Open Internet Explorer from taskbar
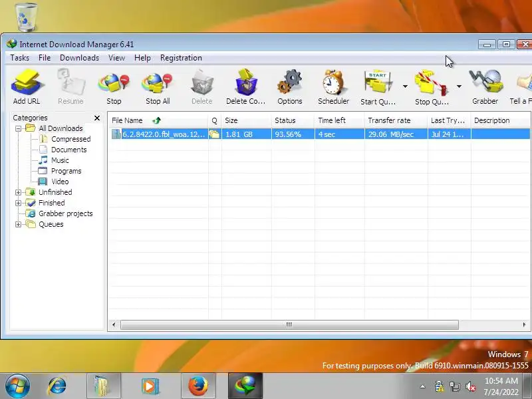The width and height of the screenshot is (532, 399). click(x=57, y=386)
